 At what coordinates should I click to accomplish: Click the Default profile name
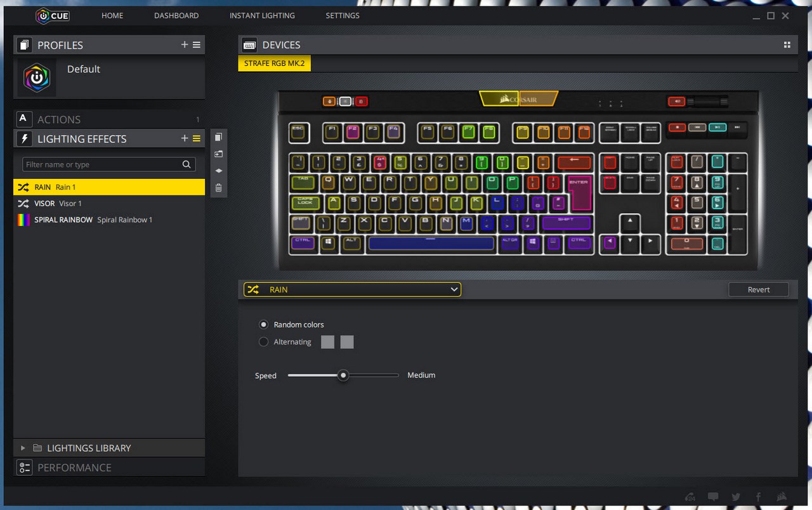pos(84,69)
